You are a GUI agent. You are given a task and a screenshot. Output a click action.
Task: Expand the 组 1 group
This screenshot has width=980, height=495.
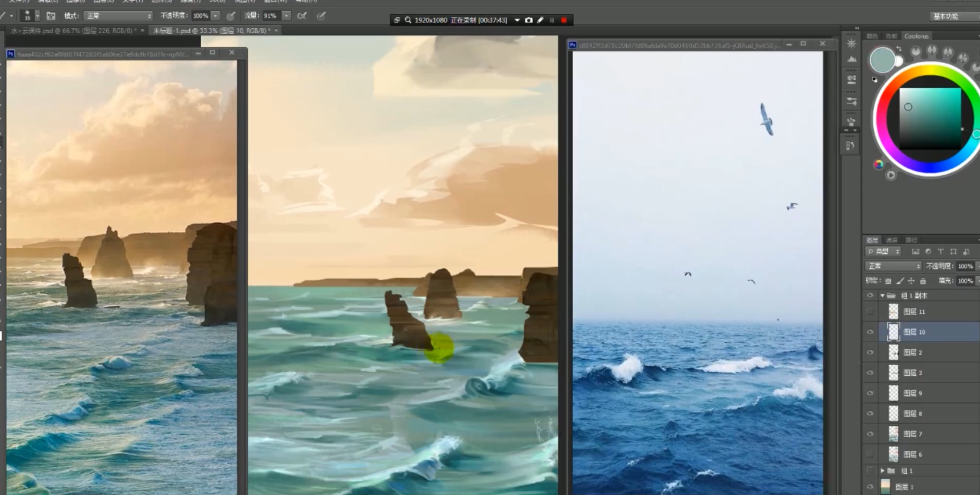click(882, 471)
